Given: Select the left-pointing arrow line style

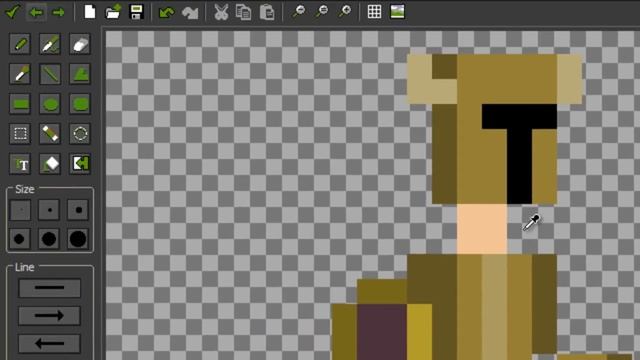Looking at the screenshot, I should pos(49,343).
